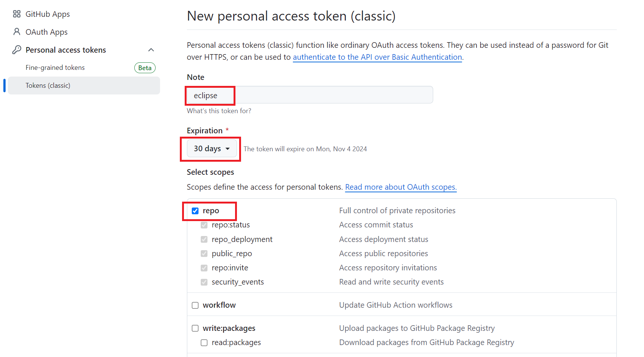
Task: Click the Beta badge beside Fine-grained tokens
Action: [x=145, y=68]
